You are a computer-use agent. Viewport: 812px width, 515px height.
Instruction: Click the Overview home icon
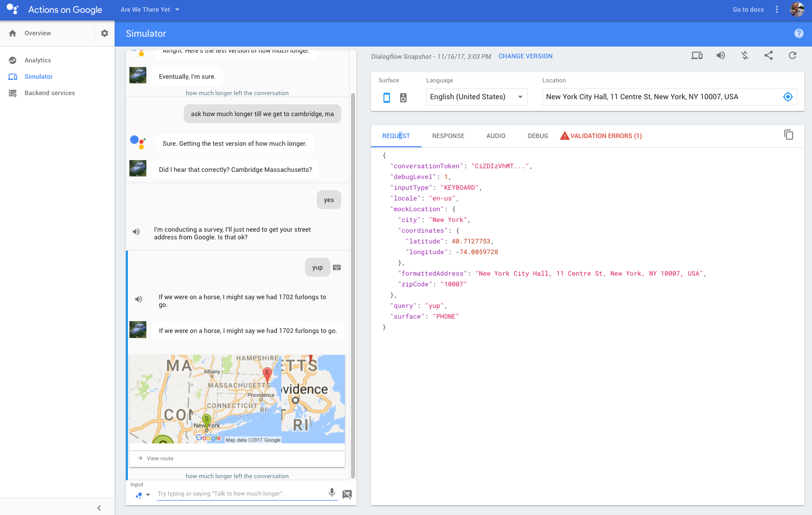coord(13,33)
